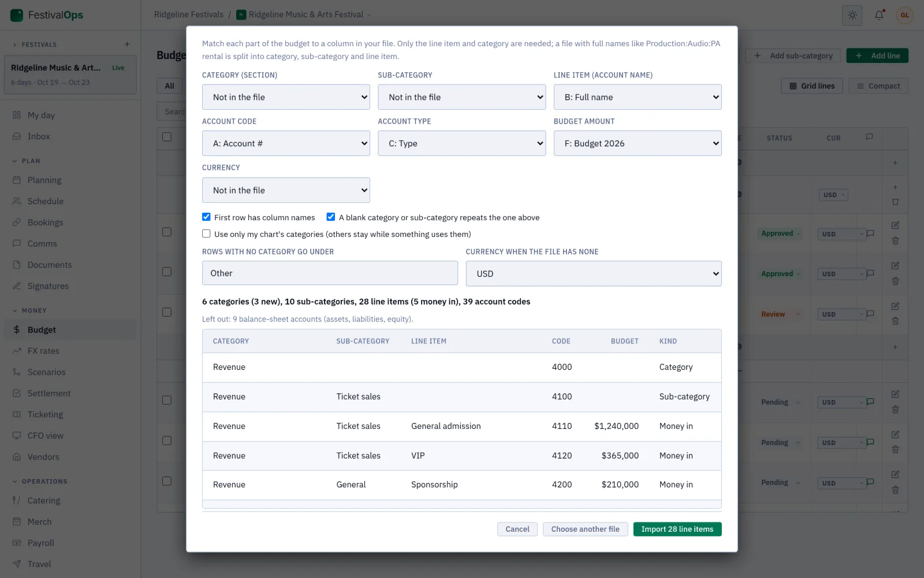Select the All filter tab
Screen dimensions: 924x578
(169, 86)
